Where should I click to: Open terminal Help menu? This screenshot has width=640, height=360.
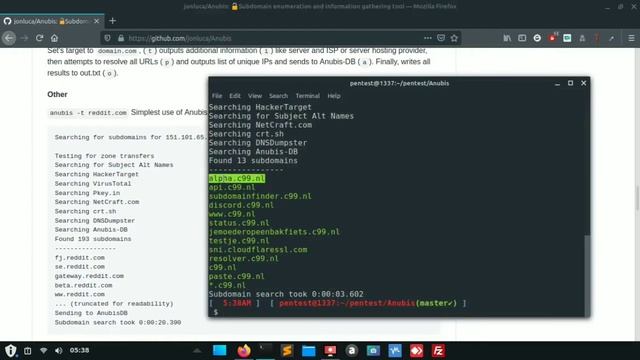coord(333,96)
